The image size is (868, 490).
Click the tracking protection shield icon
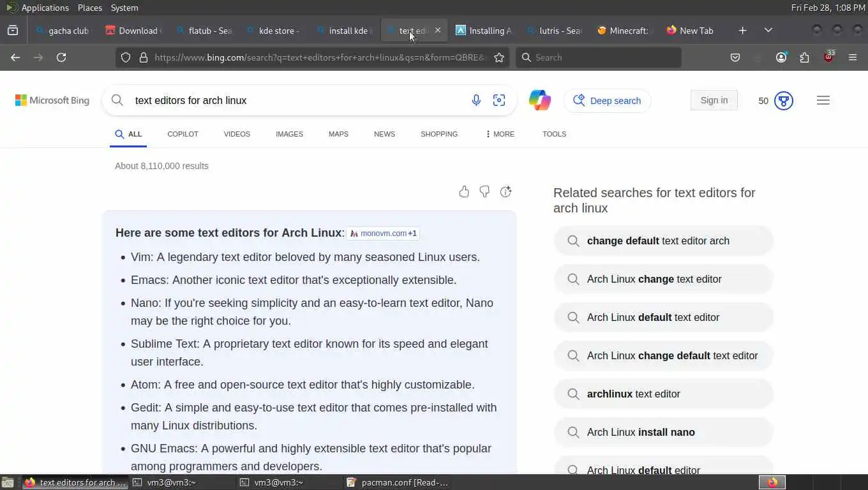126,57
